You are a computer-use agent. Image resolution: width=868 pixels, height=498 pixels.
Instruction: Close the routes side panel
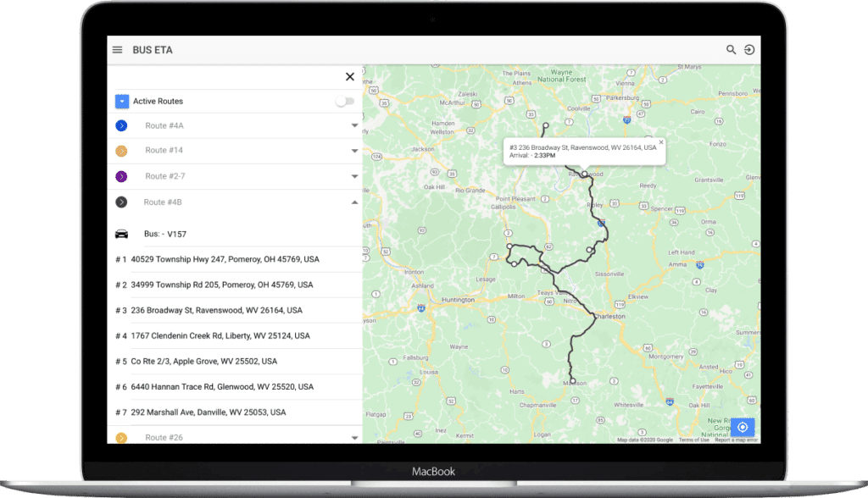tap(350, 77)
